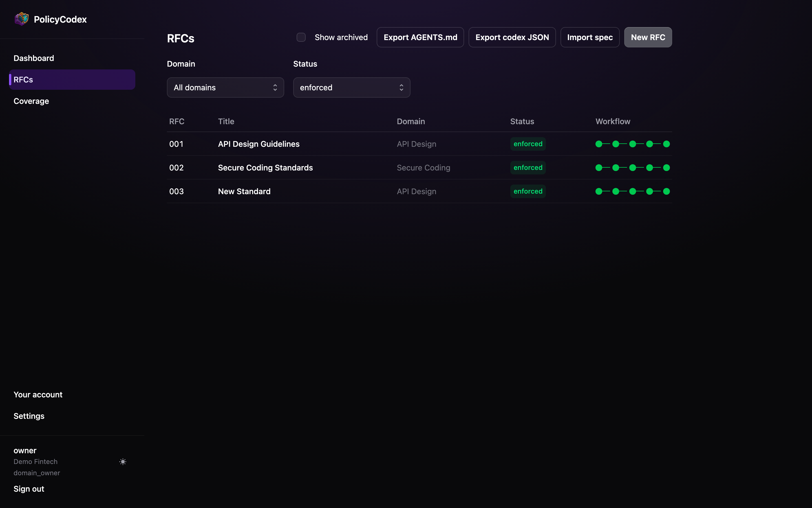Click Sign out
812x508 pixels.
(x=29, y=489)
